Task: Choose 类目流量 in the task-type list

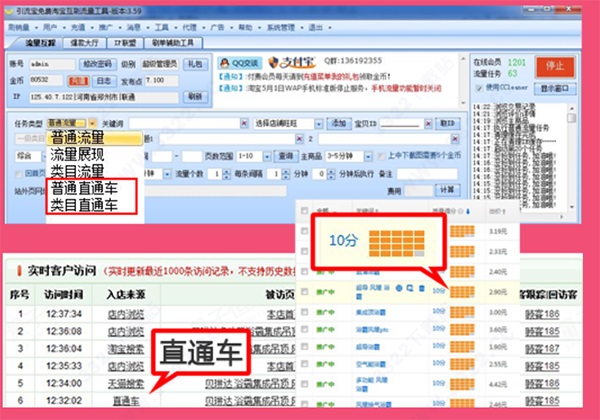Action: coord(77,171)
